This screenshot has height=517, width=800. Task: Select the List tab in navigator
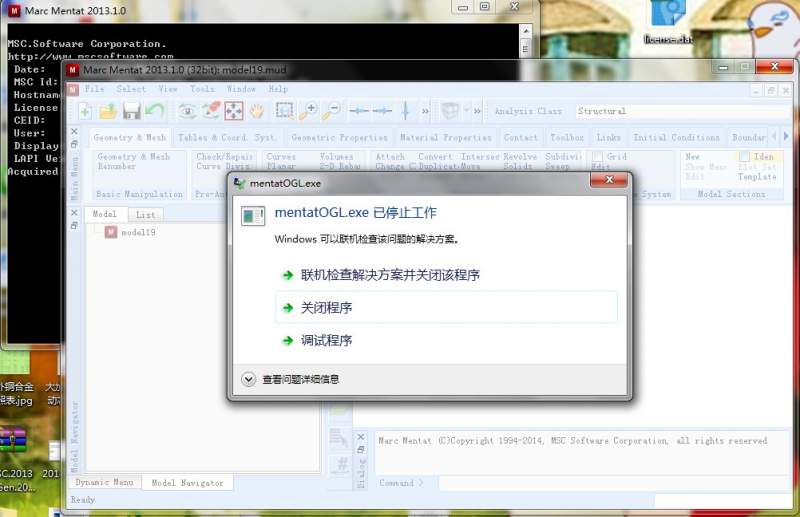(x=145, y=215)
